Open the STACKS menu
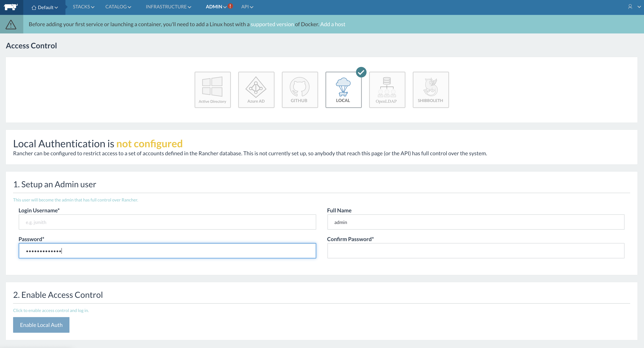Screen dimensions: 644x348 83,7
